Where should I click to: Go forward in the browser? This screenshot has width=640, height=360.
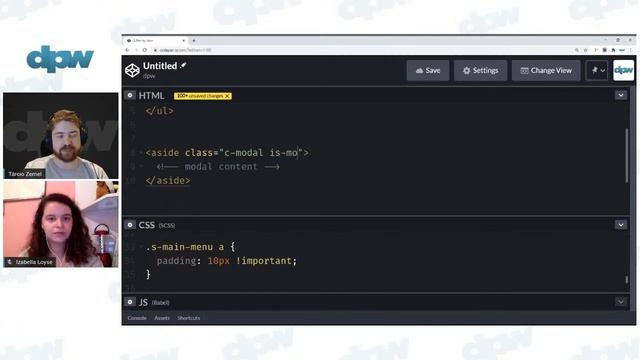point(136,50)
